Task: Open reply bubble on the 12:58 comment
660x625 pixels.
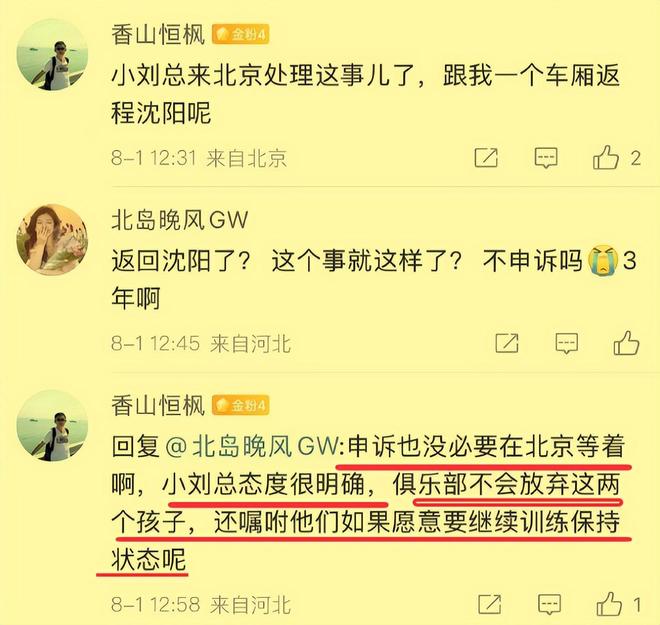Action: (550, 605)
